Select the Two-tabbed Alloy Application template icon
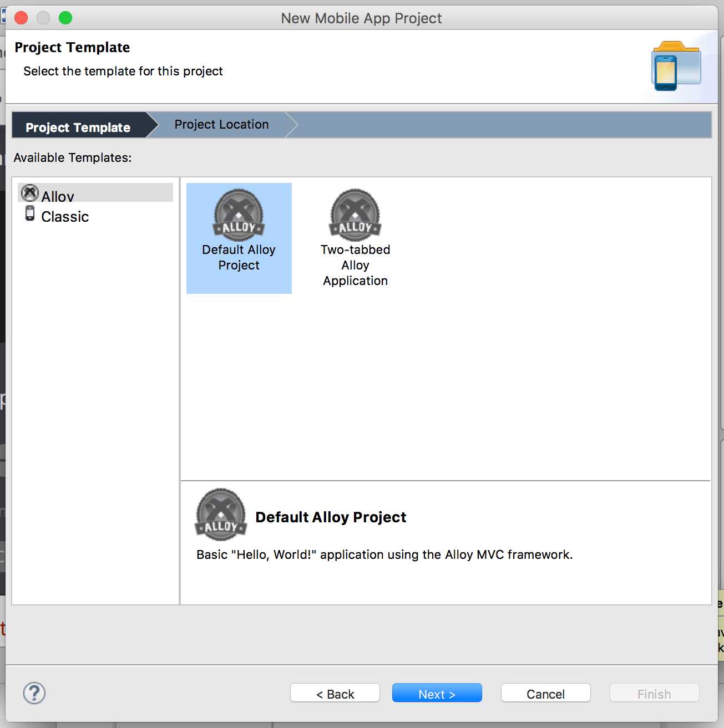 356,215
